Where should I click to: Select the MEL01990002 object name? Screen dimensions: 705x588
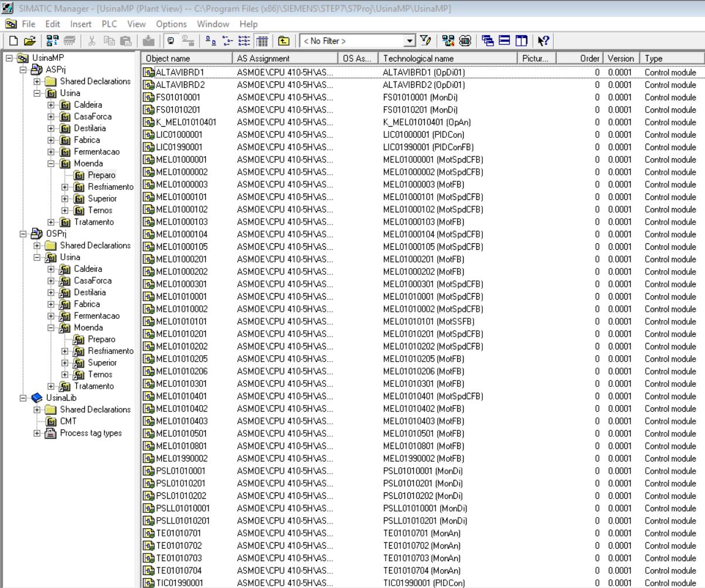pos(182,458)
